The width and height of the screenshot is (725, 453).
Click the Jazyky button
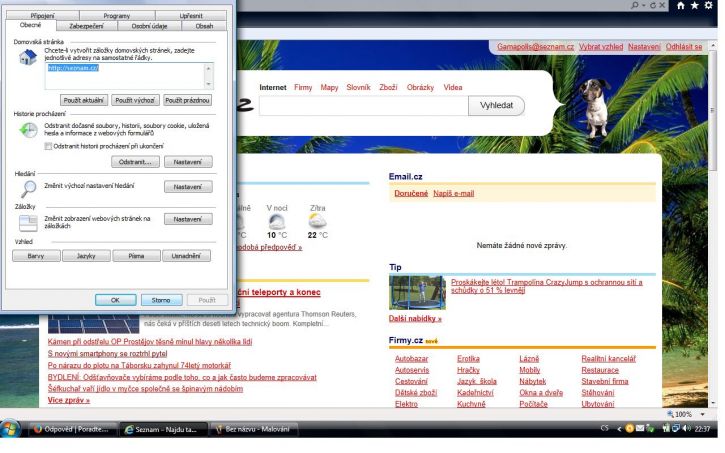pos(86,256)
